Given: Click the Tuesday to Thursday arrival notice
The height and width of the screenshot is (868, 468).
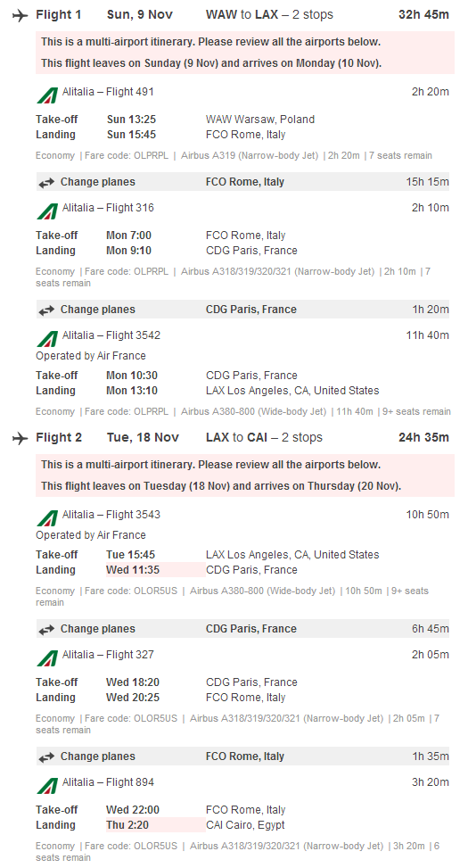Looking at the screenshot, I should pos(221,486).
